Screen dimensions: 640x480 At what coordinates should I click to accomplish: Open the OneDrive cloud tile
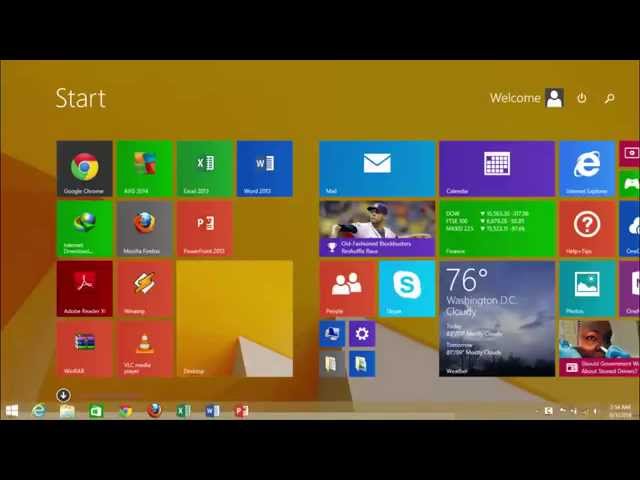click(x=630, y=229)
